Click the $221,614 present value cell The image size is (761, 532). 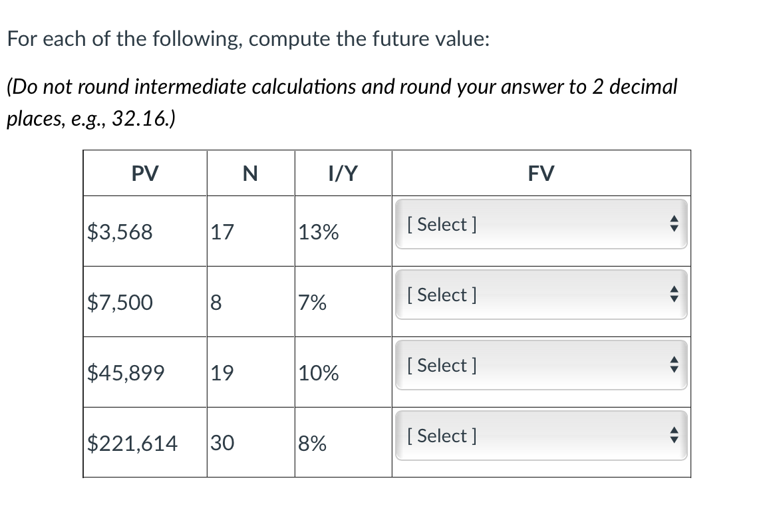131,443
